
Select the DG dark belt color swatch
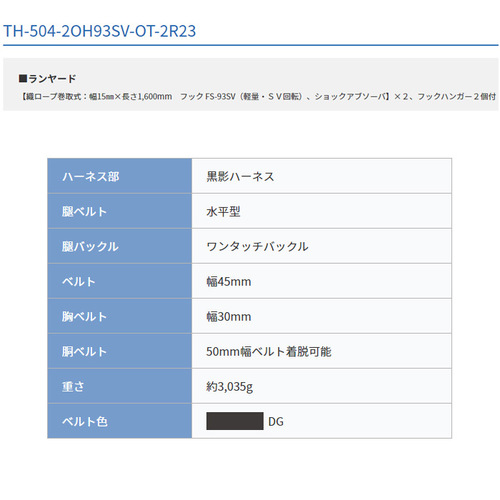click(235, 421)
